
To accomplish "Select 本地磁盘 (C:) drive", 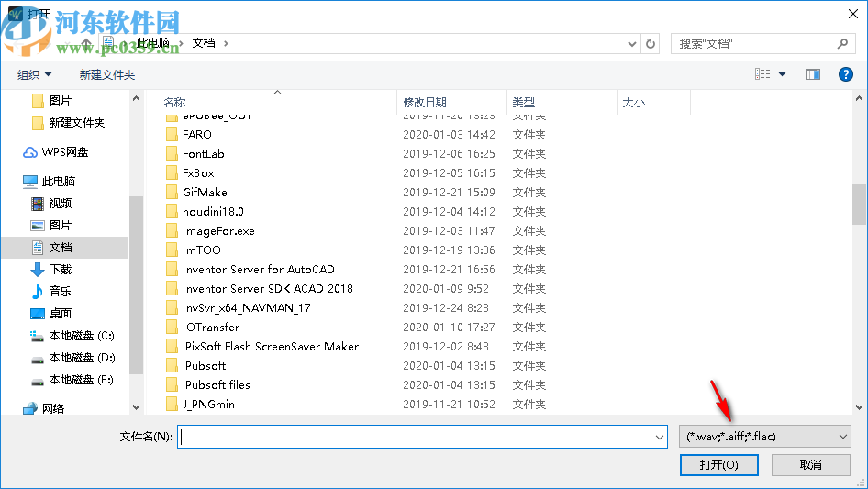I will (x=81, y=336).
